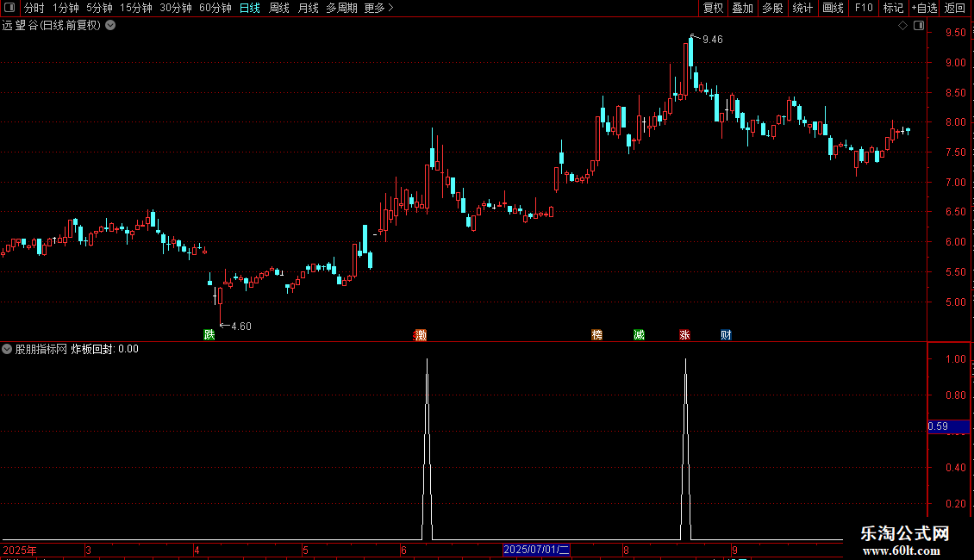Click the green 减 event marker
The image size is (974, 560).
click(x=640, y=334)
